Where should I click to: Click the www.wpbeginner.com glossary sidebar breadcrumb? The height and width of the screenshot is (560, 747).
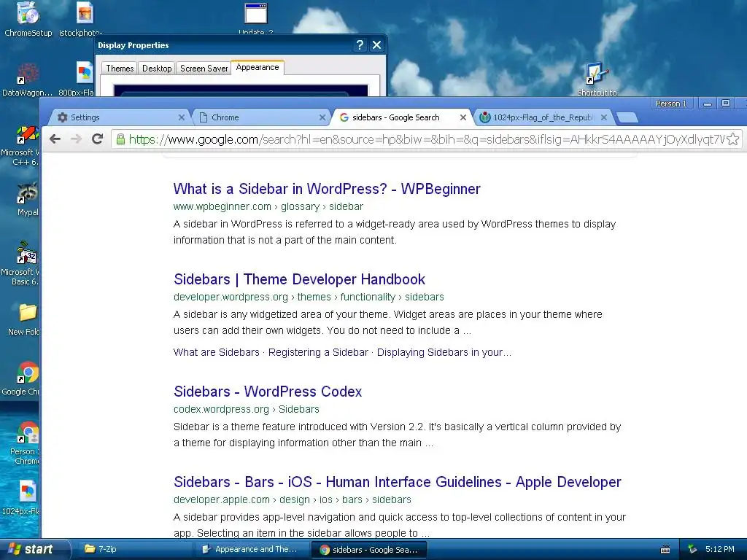[x=268, y=206]
